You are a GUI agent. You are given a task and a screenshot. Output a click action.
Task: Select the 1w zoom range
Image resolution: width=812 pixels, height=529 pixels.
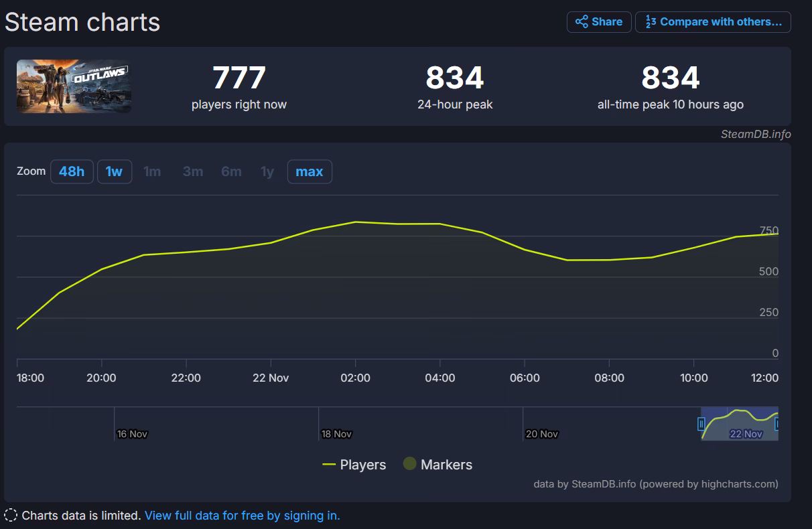pyautogui.click(x=114, y=171)
